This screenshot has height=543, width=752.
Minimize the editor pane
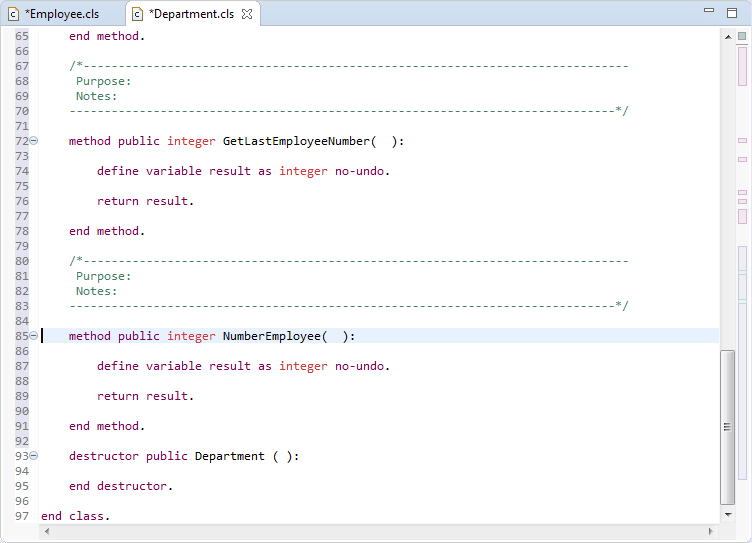(709, 10)
